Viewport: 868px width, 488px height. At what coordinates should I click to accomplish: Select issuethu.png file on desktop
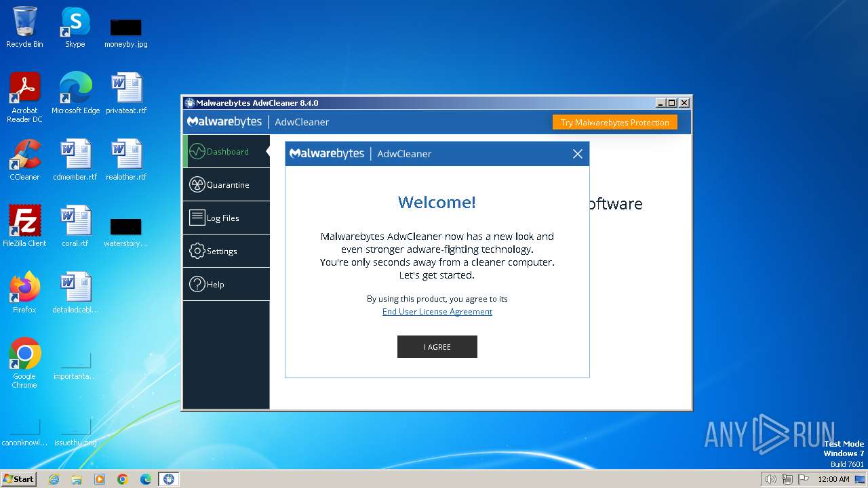(75, 432)
